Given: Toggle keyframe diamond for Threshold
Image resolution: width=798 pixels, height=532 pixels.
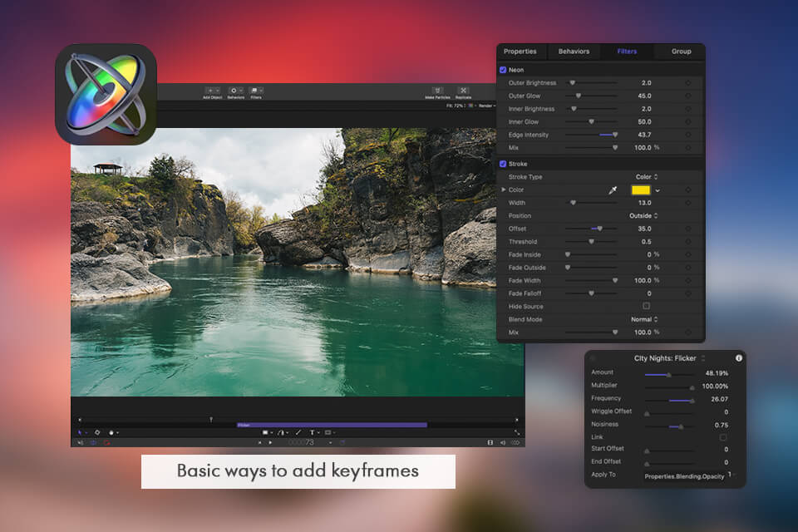Looking at the screenshot, I should [x=688, y=242].
